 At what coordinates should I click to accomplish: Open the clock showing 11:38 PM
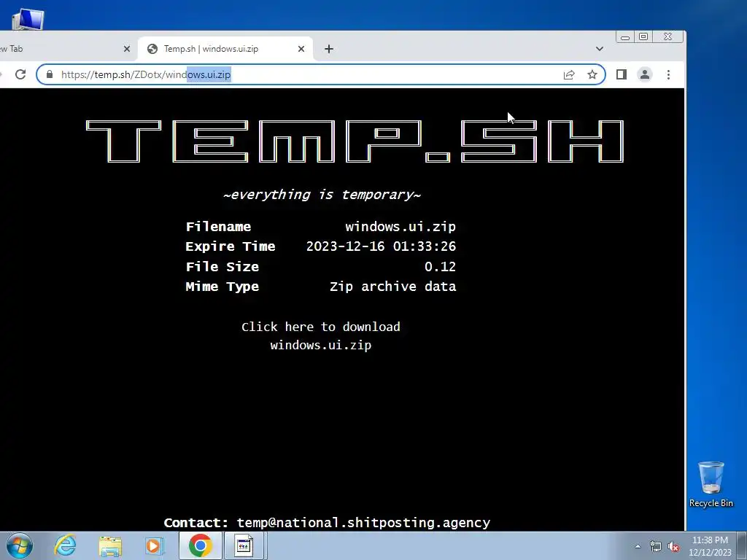(x=710, y=546)
